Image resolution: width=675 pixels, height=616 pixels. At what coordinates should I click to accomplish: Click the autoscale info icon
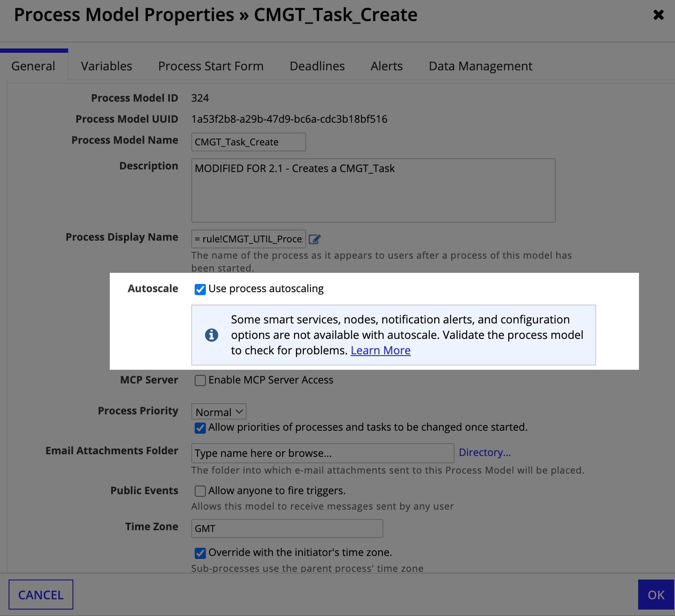point(211,335)
